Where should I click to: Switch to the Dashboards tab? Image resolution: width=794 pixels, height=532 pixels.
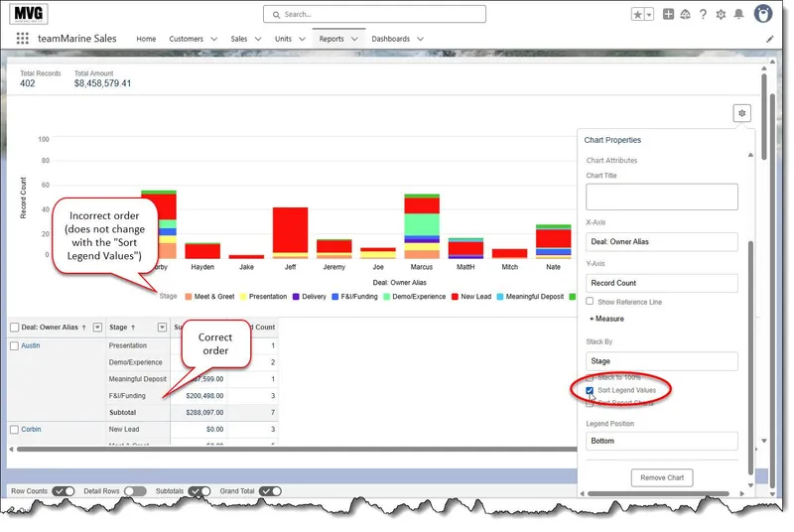tap(397, 39)
